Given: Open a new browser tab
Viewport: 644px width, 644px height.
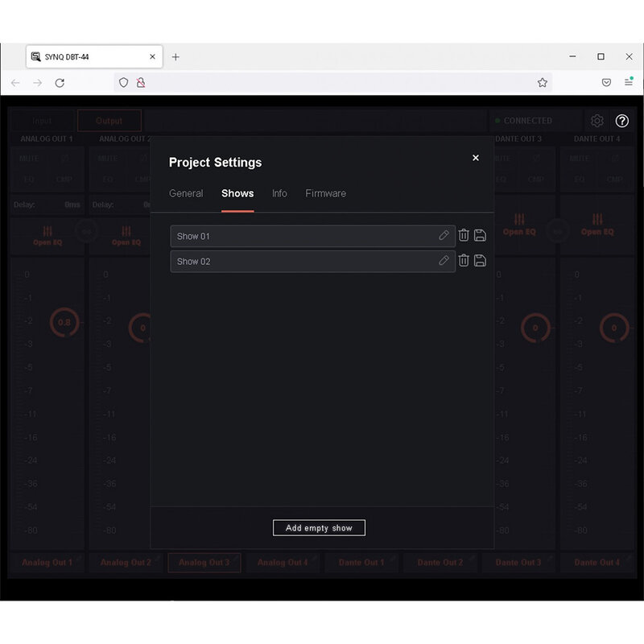Looking at the screenshot, I should [x=175, y=56].
